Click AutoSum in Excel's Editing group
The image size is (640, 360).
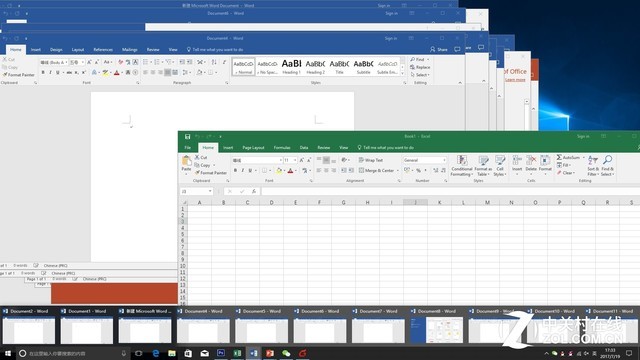point(569,157)
